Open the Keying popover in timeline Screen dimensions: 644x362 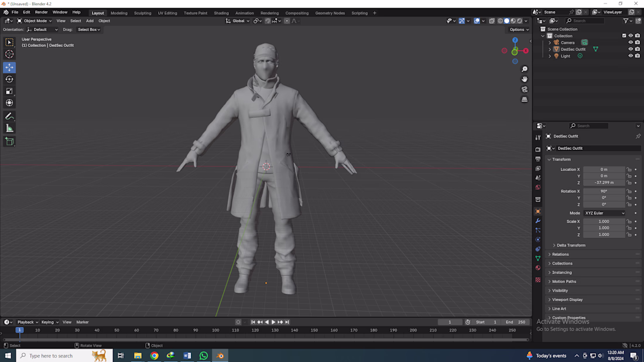(50, 322)
